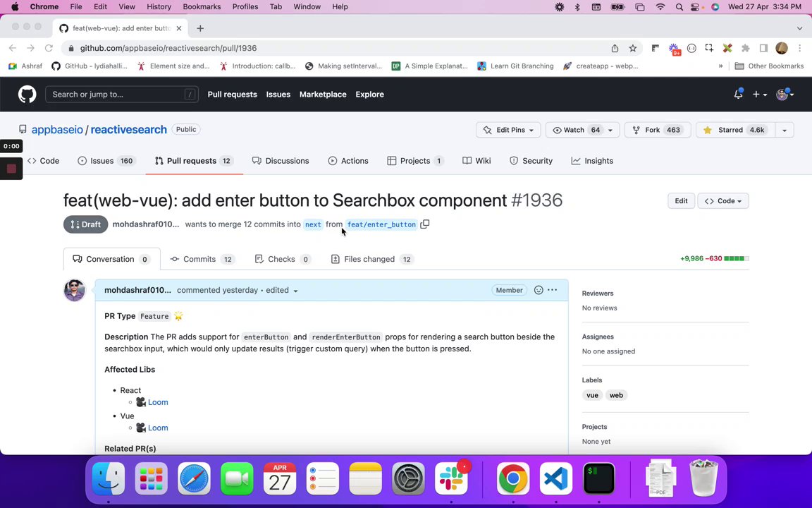
Task: Share this page from the address bar
Action: [615, 48]
